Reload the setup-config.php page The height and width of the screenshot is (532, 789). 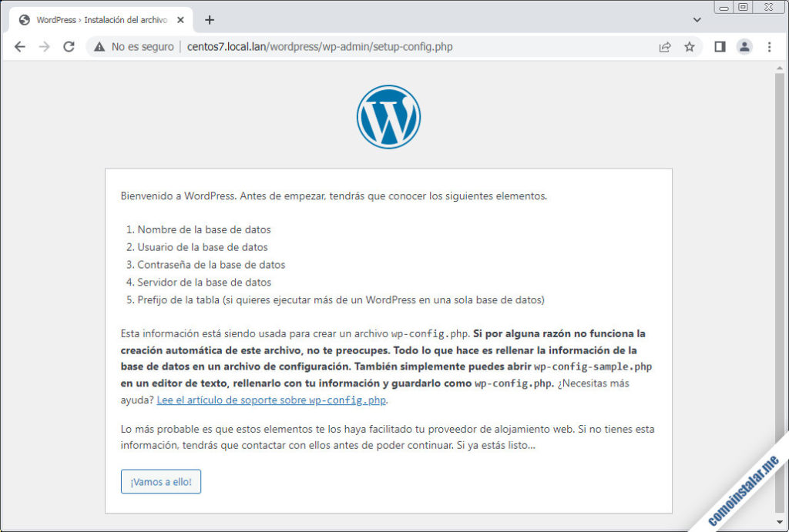tap(69, 46)
